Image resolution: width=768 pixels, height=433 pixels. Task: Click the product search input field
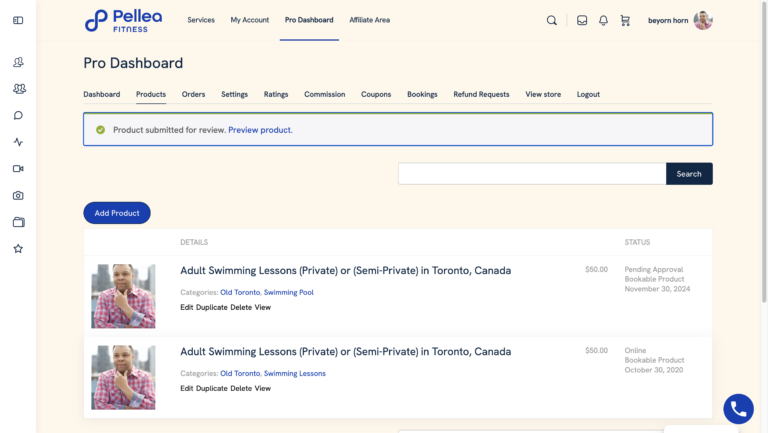(x=532, y=174)
